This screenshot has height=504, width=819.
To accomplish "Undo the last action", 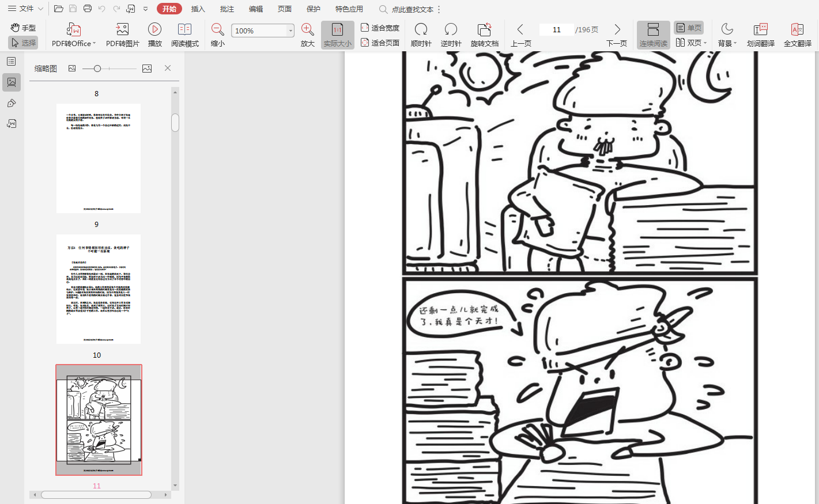I will coord(102,9).
